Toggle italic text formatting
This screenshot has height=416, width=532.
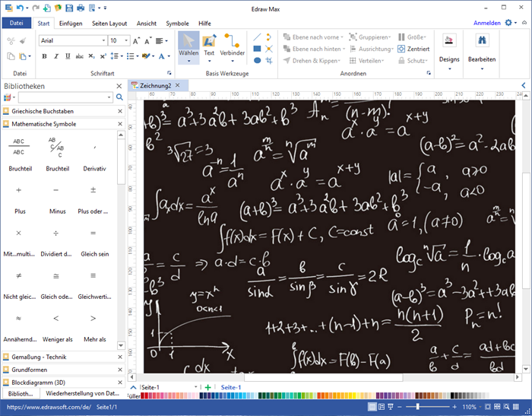(55, 56)
